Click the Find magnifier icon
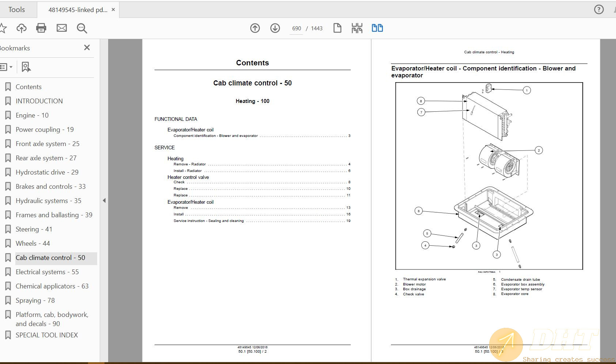Image resolution: width=616 pixels, height=364 pixels. [x=82, y=28]
